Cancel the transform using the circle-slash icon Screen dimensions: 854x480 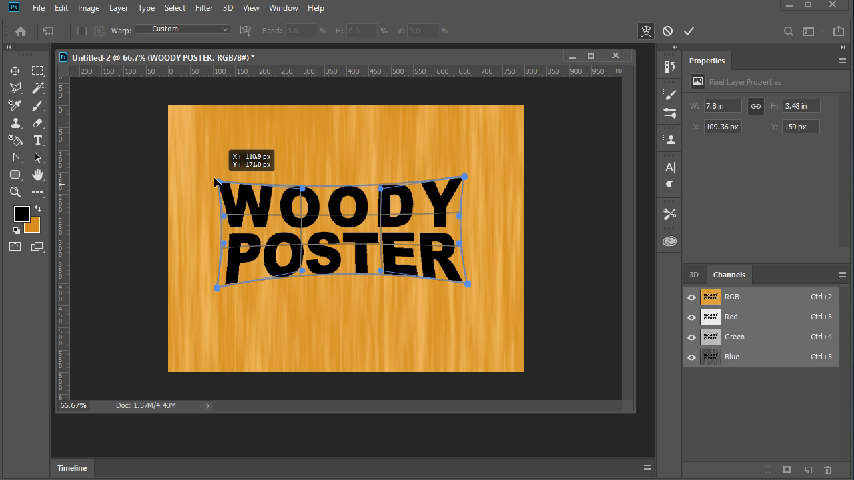(668, 31)
